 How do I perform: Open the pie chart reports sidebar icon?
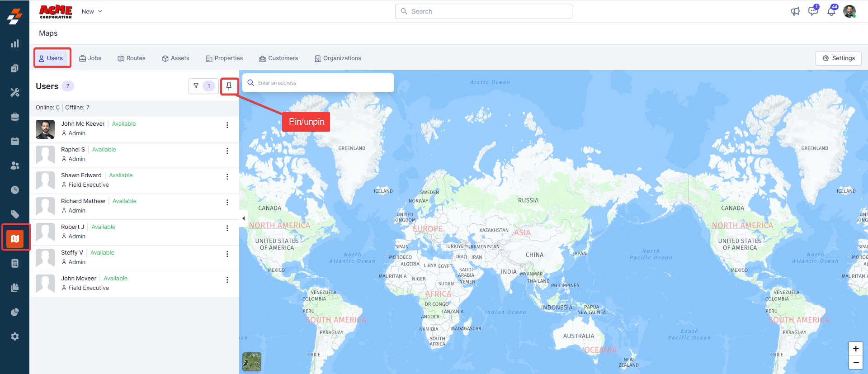[15, 312]
